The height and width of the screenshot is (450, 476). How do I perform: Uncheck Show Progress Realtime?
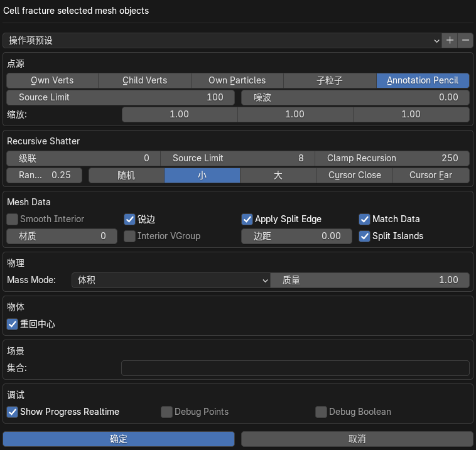(12, 412)
